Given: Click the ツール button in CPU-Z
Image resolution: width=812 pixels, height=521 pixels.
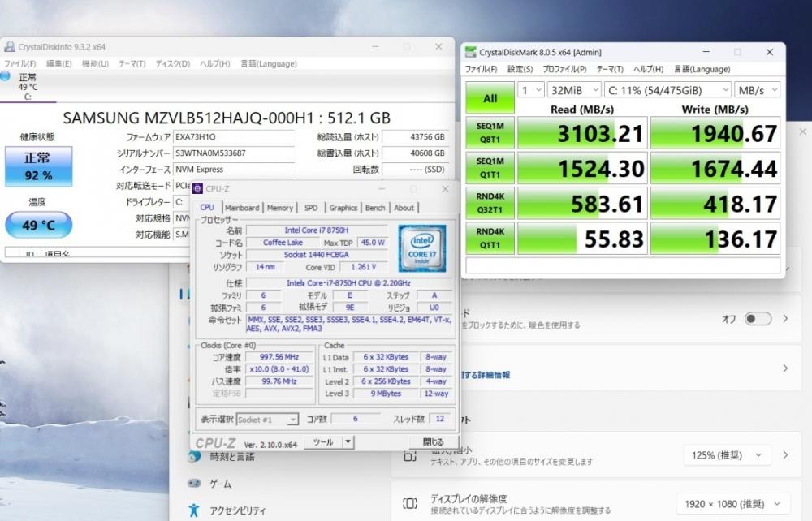Looking at the screenshot, I should pyautogui.click(x=323, y=442).
